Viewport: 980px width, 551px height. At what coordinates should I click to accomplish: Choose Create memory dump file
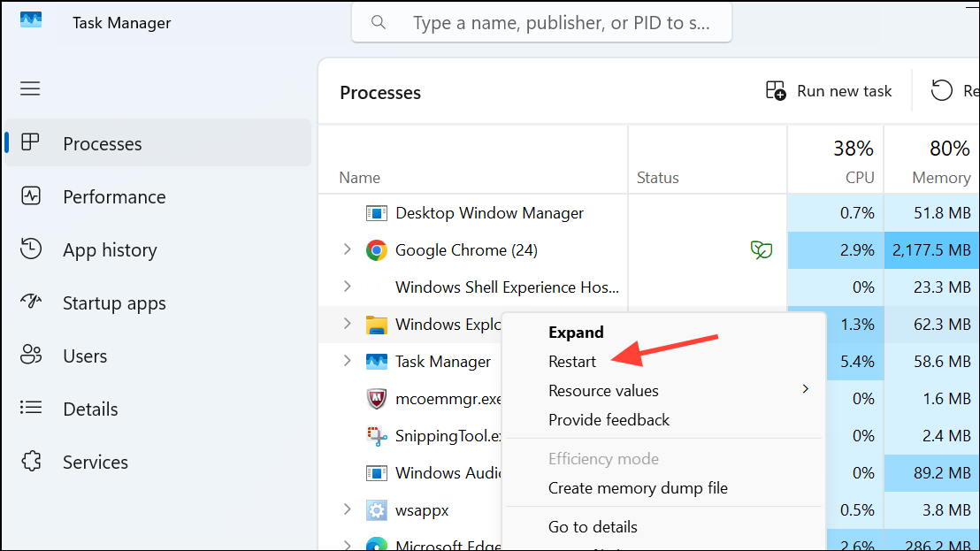coord(638,487)
